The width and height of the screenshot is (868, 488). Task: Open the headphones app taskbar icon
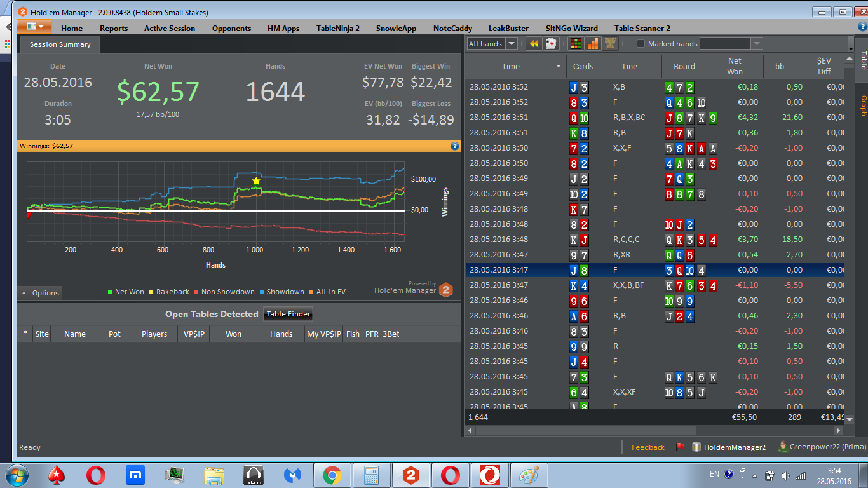[254, 475]
